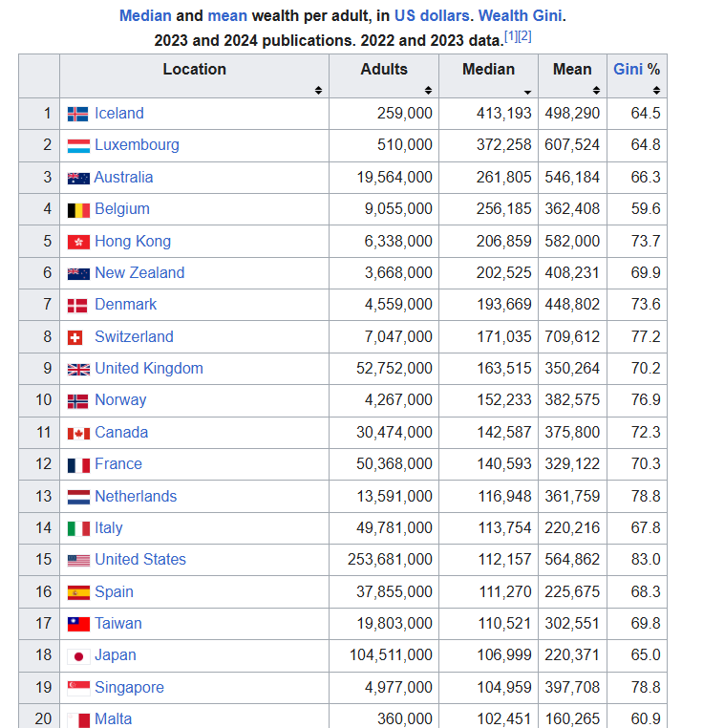Open the Hong Kong link
The width and height of the screenshot is (703, 728).
click(133, 242)
